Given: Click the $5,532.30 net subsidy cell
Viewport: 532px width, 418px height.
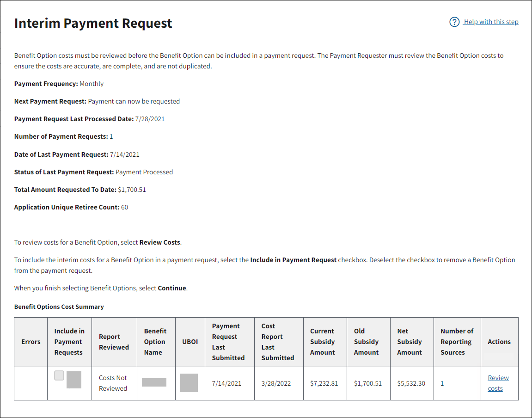Looking at the screenshot, I should point(411,383).
